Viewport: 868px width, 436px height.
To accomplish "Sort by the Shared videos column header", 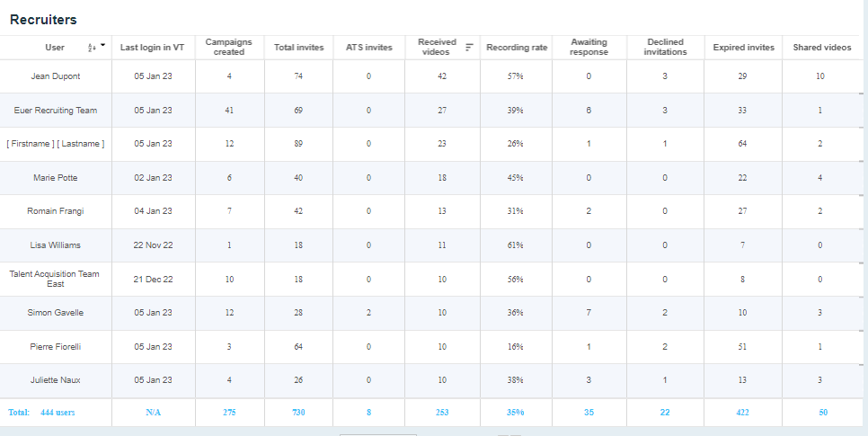I will pyautogui.click(x=821, y=48).
